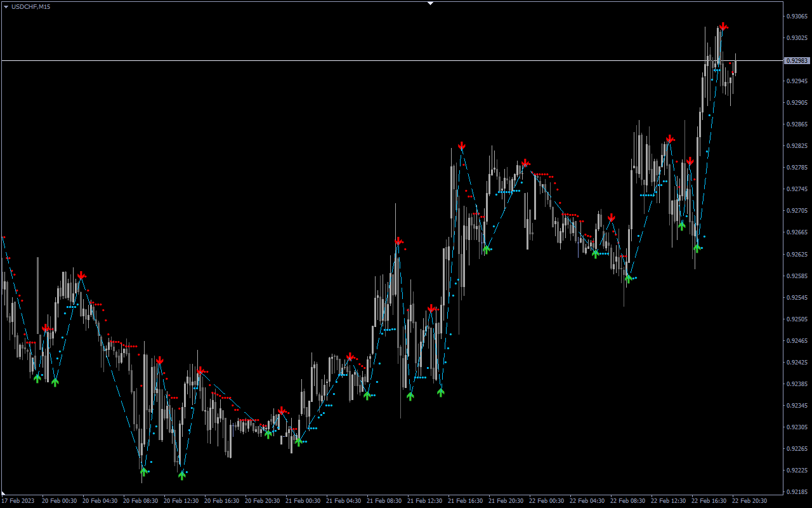
Task: Click the 21 Feb 04:30 time label
Action: (343, 501)
